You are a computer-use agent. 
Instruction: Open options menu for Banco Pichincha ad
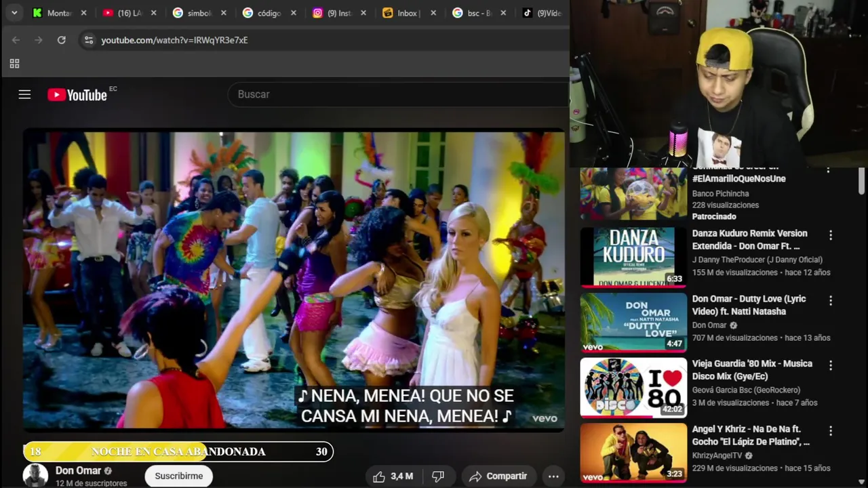[828, 169]
